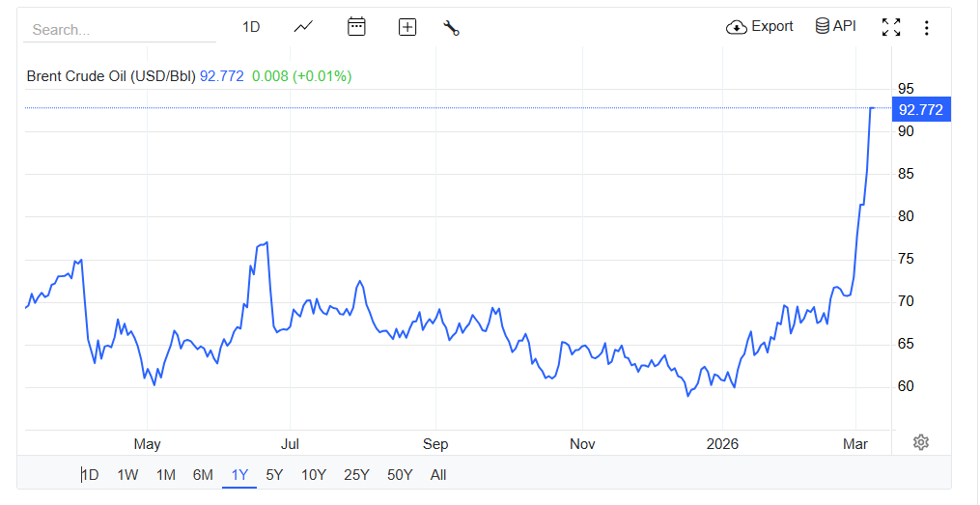Select the 1Y time range

pyautogui.click(x=239, y=474)
